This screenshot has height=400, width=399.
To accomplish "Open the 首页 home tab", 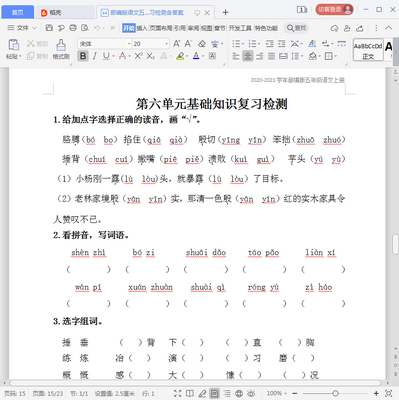I will click(x=18, y=12).
